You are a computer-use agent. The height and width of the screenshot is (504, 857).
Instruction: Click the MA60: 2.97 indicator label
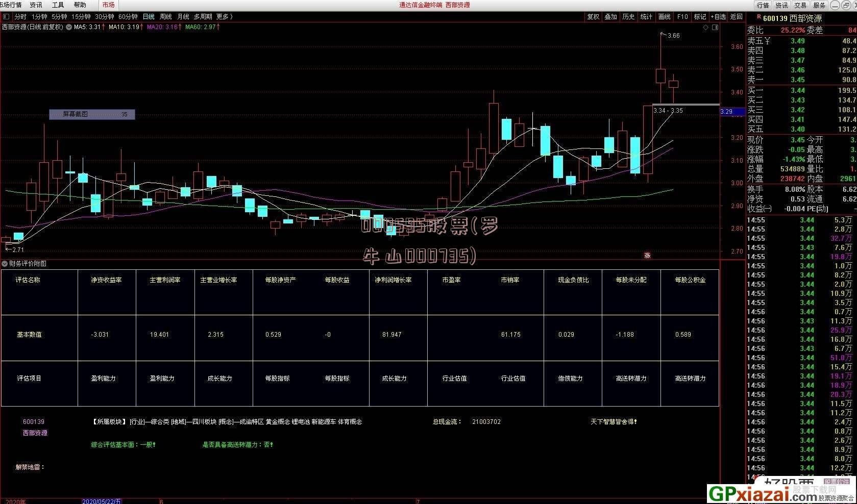[x=202, y=27]
